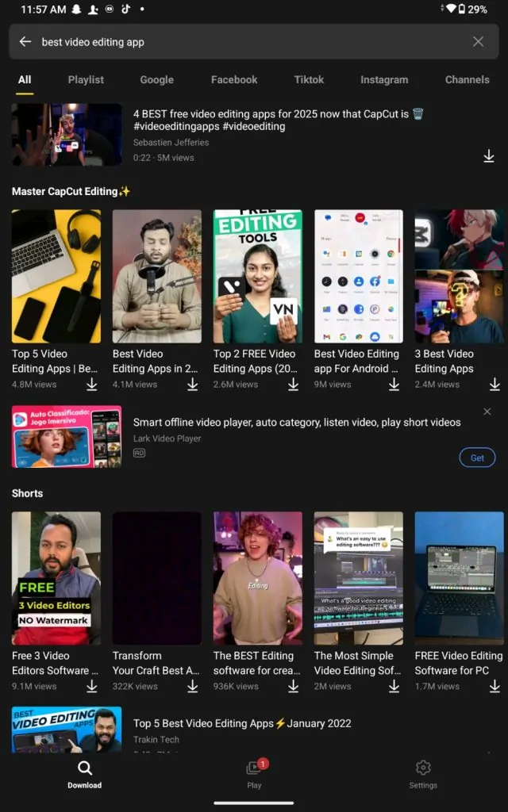This screenshot has width=508, height=812.
Task: Download Free 3 Video Editors Software short
Action: tap(92, 686)
